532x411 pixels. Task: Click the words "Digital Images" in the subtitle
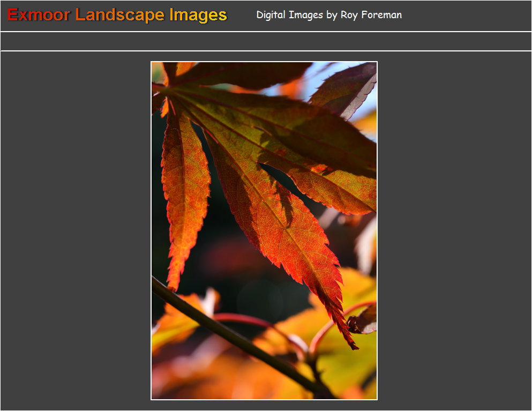click(289, 15)
